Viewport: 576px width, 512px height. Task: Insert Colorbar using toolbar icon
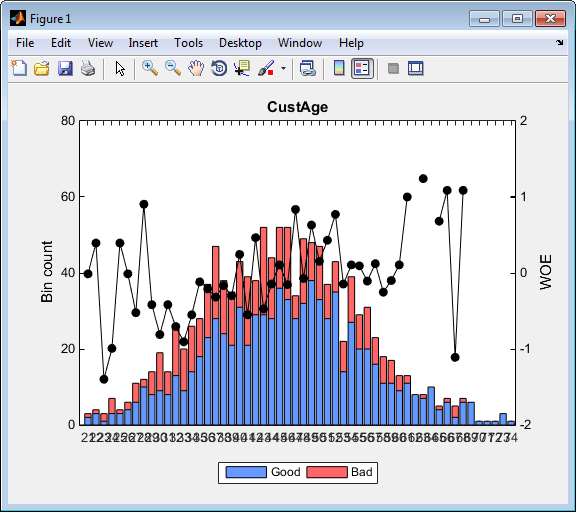pyautogui.click(x=339, y=68)
